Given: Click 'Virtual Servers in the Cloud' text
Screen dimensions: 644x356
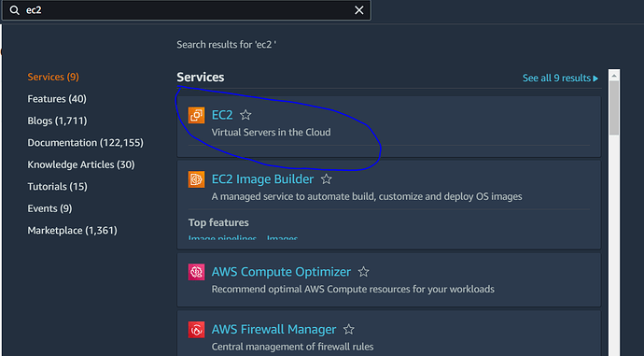Looking at the screenshot, I should tap(271, 133).
